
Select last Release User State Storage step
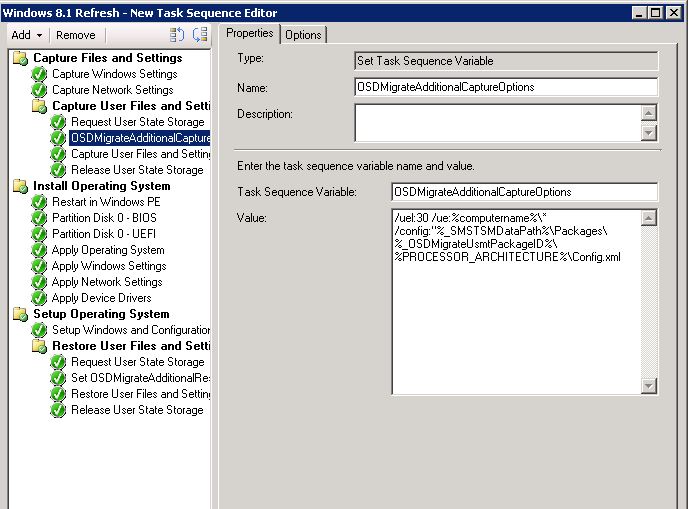click(x=137, y=410)
